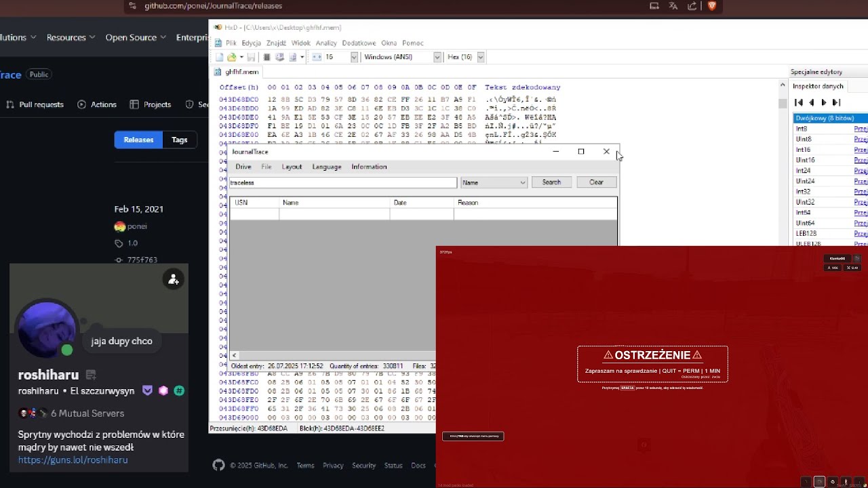
Task: Open the Name filter dropdown in JournalTrace
Action: tap(493, 182)
